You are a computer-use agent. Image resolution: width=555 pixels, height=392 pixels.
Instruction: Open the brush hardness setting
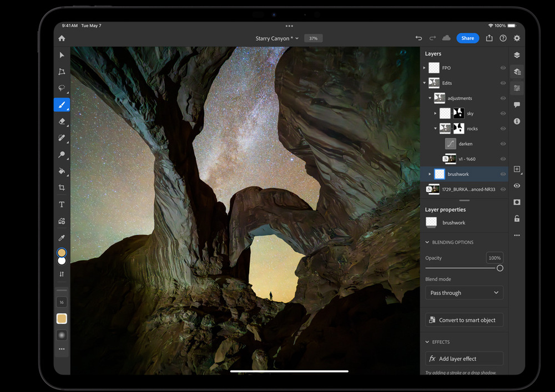pyautogui.click(x=62, y=335)
